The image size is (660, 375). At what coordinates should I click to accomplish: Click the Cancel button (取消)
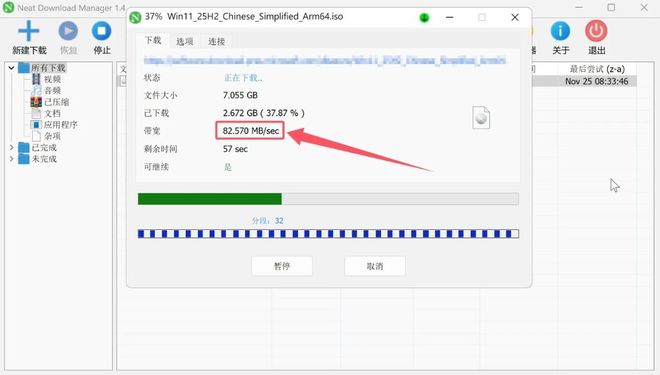click(x=375, y=266)
